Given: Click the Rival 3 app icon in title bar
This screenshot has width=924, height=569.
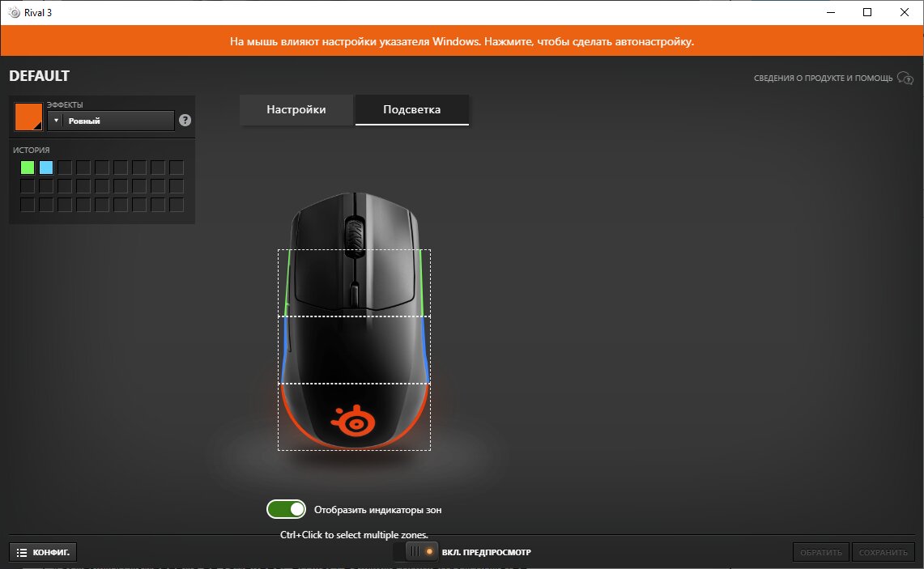Looking at the screenshot, I should pyautogui.click(x=14, y=12).
